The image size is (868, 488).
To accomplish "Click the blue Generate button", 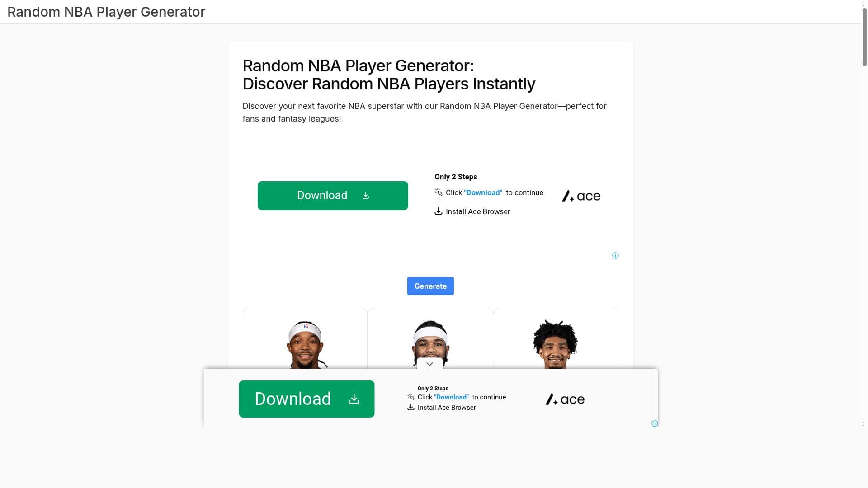I will click(x=430, y=286).
